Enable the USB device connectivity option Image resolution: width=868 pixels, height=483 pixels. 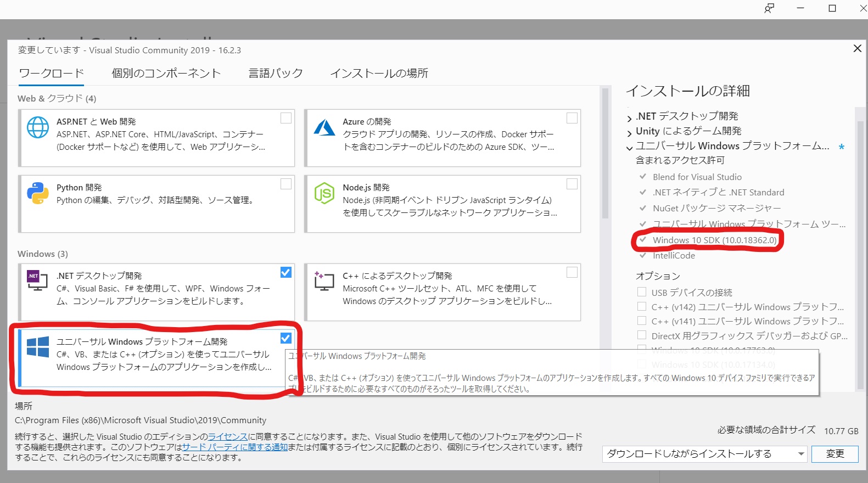(641, 291)
